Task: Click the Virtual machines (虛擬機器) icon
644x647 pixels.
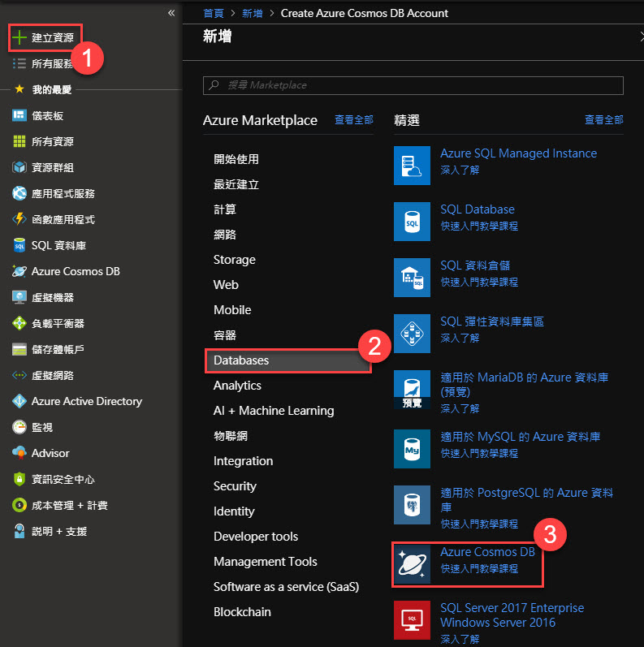Action: coord(19,297)
